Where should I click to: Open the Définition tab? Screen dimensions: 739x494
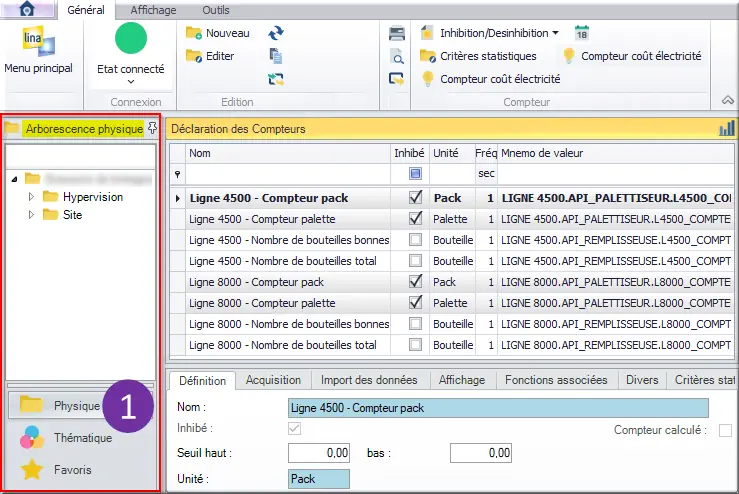point(202,380)
